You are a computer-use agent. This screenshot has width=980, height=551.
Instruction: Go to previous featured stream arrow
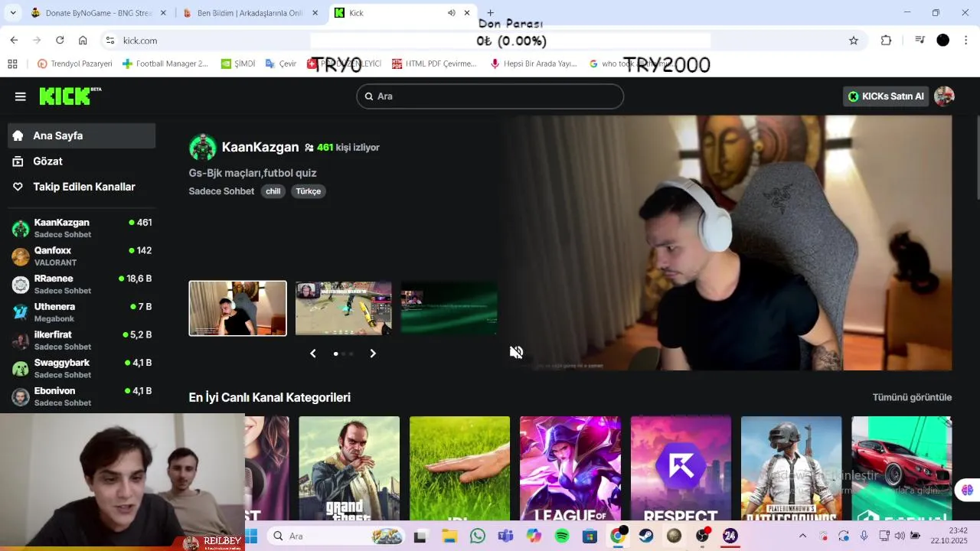pyautogui.click(x=312, y=353)
